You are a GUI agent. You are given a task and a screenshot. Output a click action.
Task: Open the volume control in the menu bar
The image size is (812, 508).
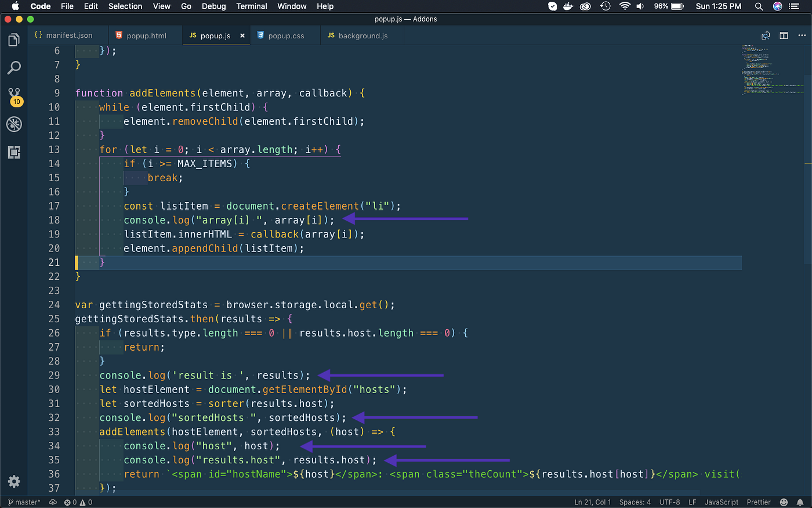(x=640, y=6)
